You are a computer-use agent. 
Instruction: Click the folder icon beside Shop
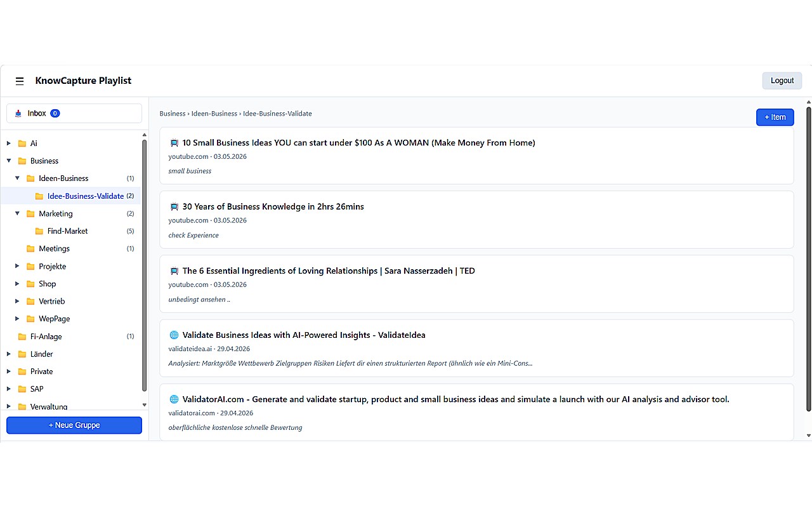click(30, 284)
